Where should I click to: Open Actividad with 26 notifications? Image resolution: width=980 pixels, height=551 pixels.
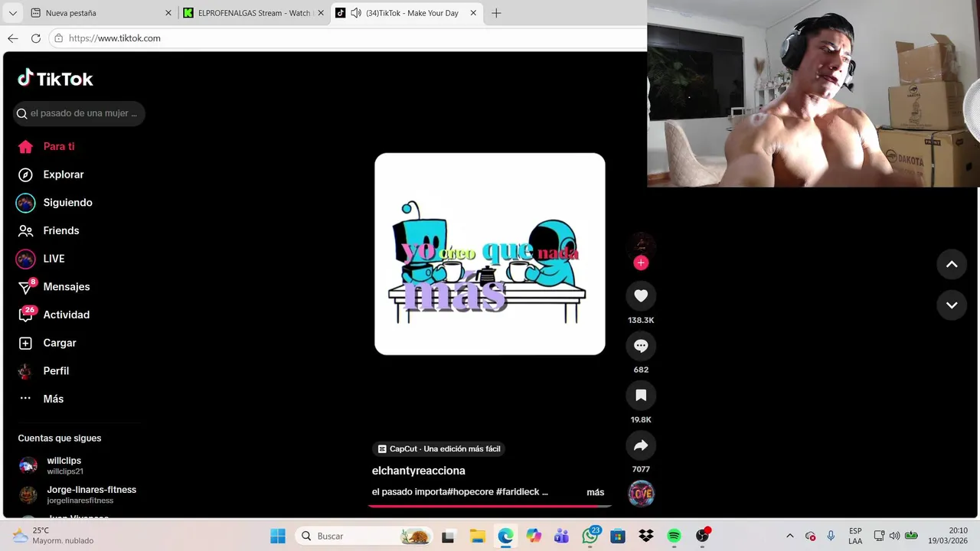coord(54,315)
